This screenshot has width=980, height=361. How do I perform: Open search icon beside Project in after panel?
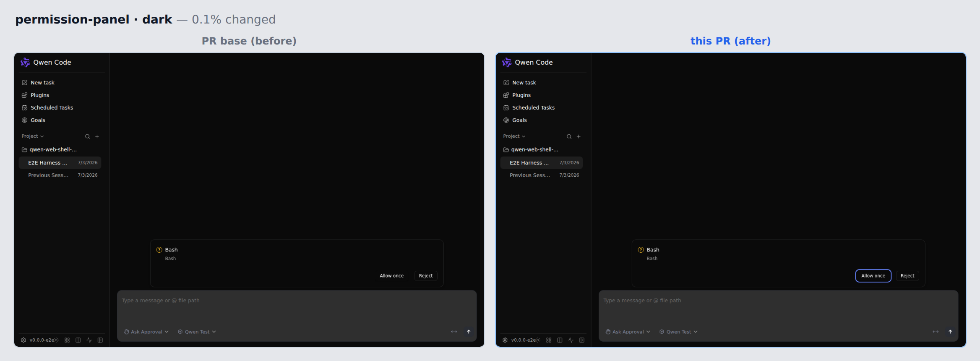[x=569, y=136]
